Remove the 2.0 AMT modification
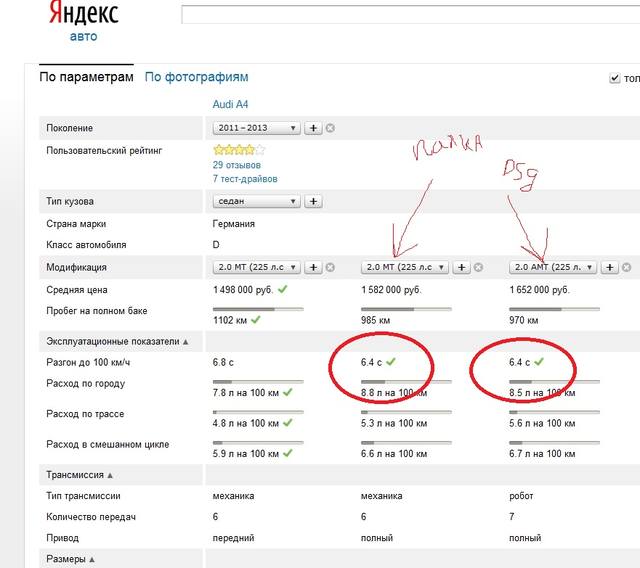This screenshot has width=640, height=568. 627,267
